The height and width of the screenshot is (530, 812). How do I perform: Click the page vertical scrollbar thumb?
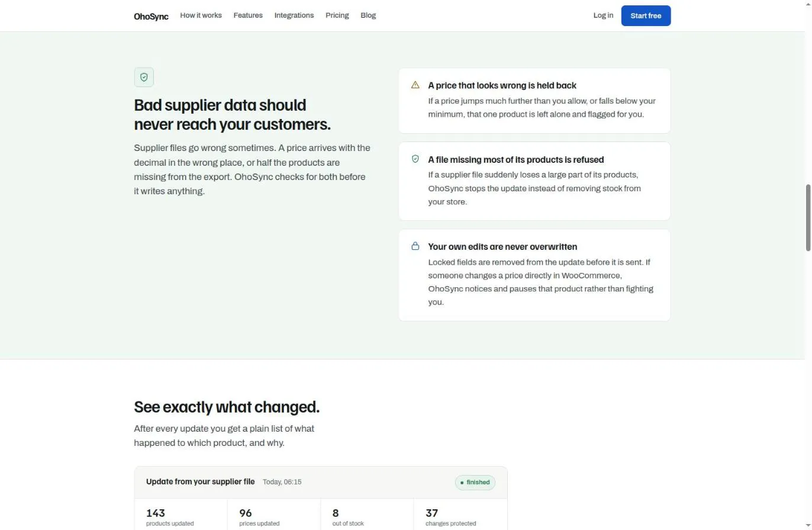pyautogui.click(x=808, y=217)
